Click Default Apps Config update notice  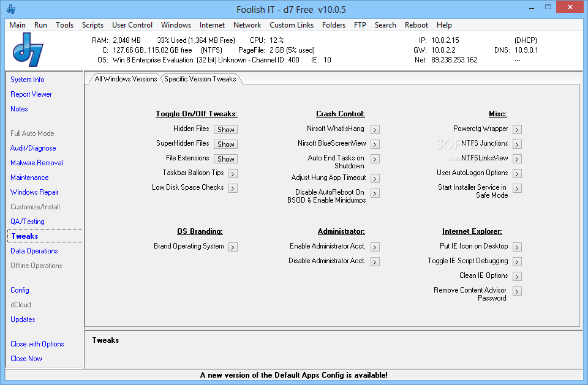293,375
